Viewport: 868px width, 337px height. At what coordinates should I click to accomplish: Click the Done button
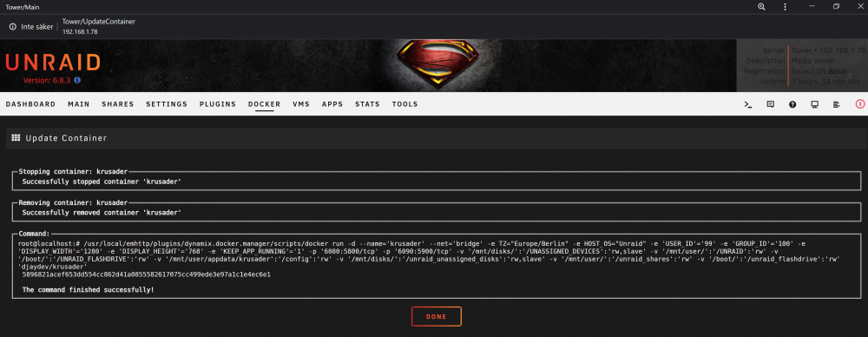(x=437, y=316)
